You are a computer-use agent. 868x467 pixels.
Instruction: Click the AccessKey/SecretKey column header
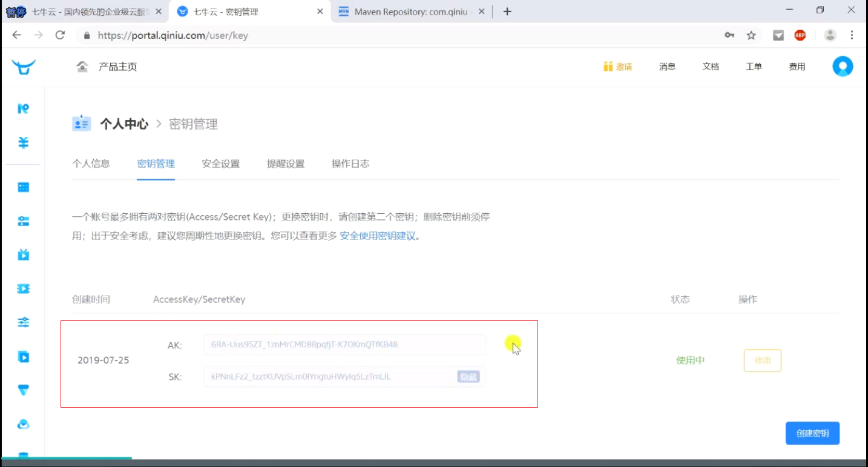click(x=199, y=299)
